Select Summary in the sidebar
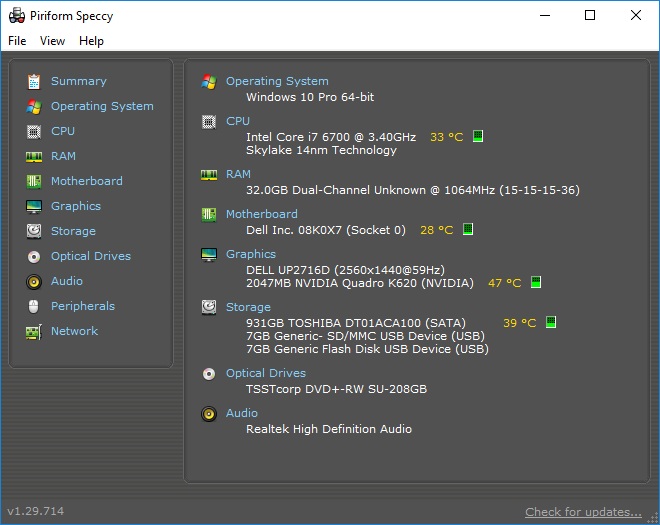Image resolution: width=660 pixels, height=525 pixels. point(79,81)
